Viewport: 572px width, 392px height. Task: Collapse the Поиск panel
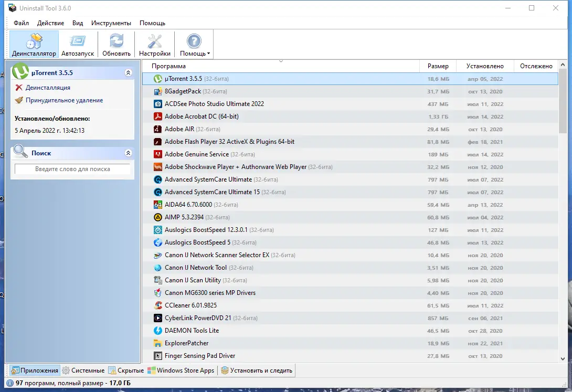tap(128, 153)
